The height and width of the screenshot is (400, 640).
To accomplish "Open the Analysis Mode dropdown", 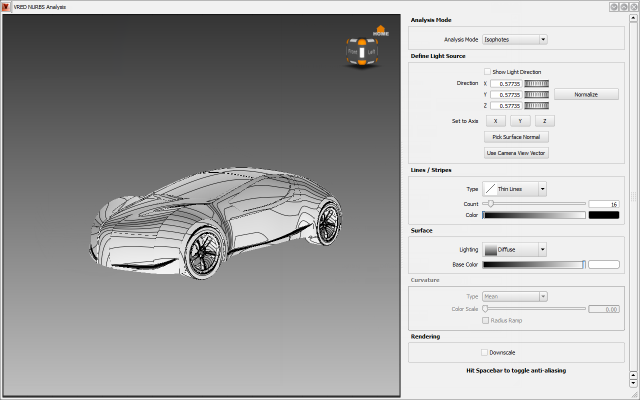I will (515, 40).
